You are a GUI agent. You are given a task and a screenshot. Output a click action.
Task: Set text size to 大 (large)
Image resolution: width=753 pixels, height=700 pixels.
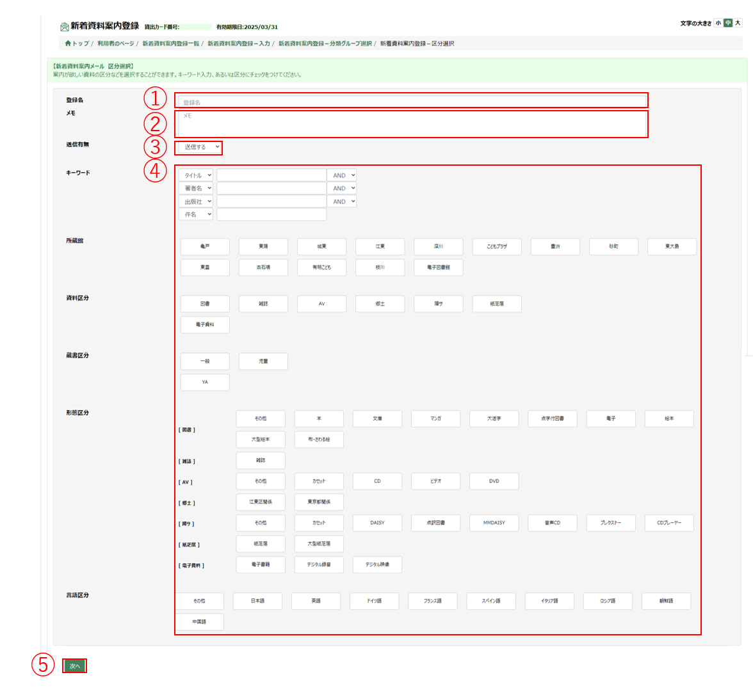(x=738, y=23)
